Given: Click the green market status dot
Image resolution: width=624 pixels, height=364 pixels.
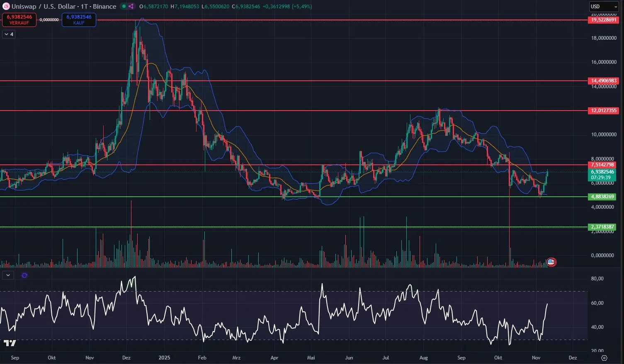Looking at the screenshot, I should (x=124, y=7).
